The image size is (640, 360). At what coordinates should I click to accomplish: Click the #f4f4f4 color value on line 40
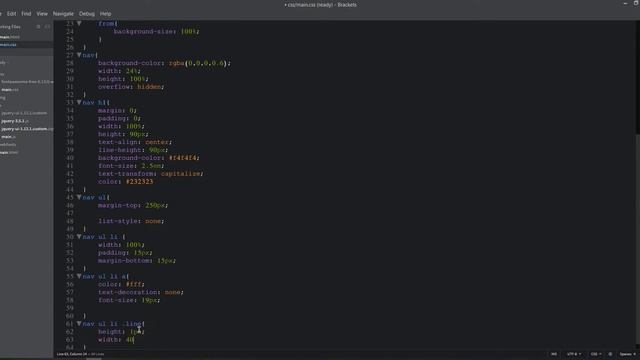pyautogui.click(x=182, y=158)
